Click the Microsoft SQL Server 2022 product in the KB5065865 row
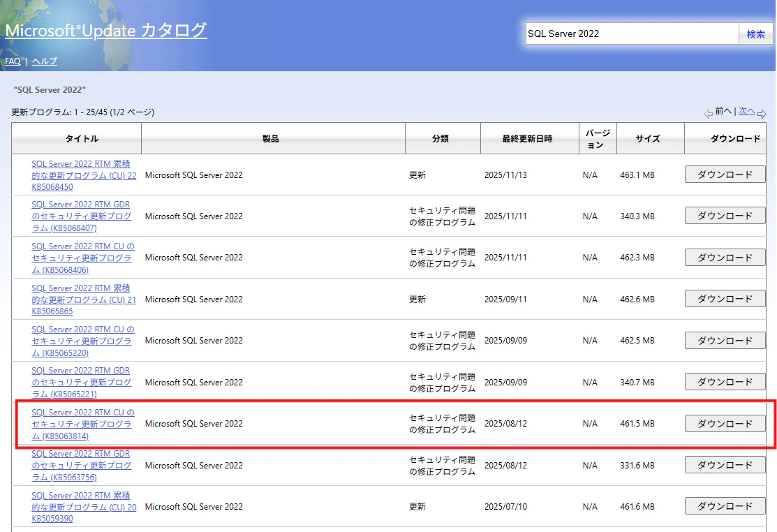Image resolution: width=777 pixels, height=532 pixels. [x=194, y=300]
